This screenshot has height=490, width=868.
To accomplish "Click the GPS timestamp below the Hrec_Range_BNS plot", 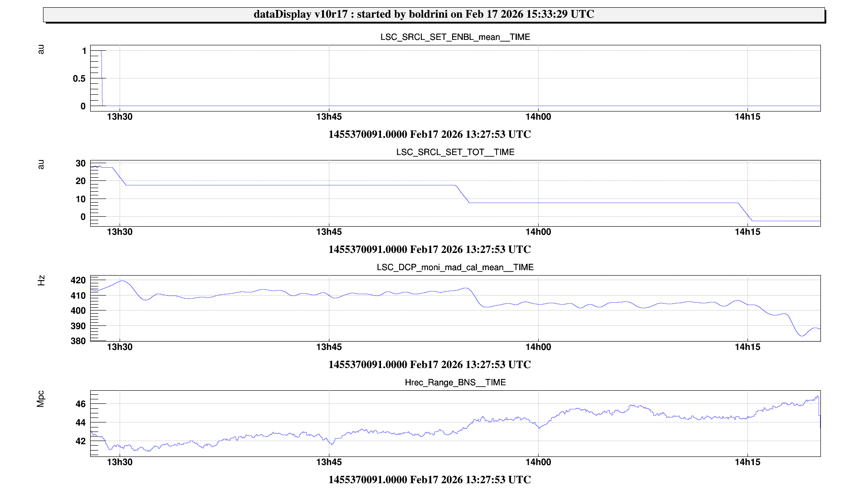I will coord(429,480).
